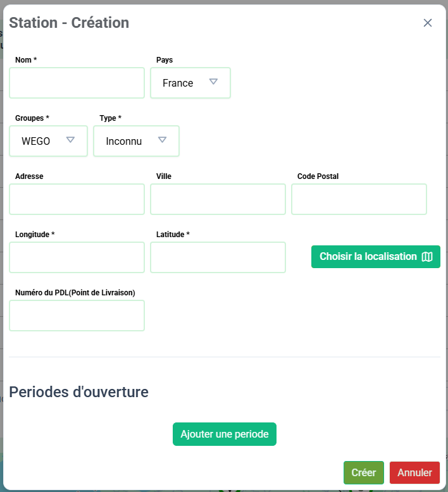Click the map icon on localisation button

[x=427, y=257]
